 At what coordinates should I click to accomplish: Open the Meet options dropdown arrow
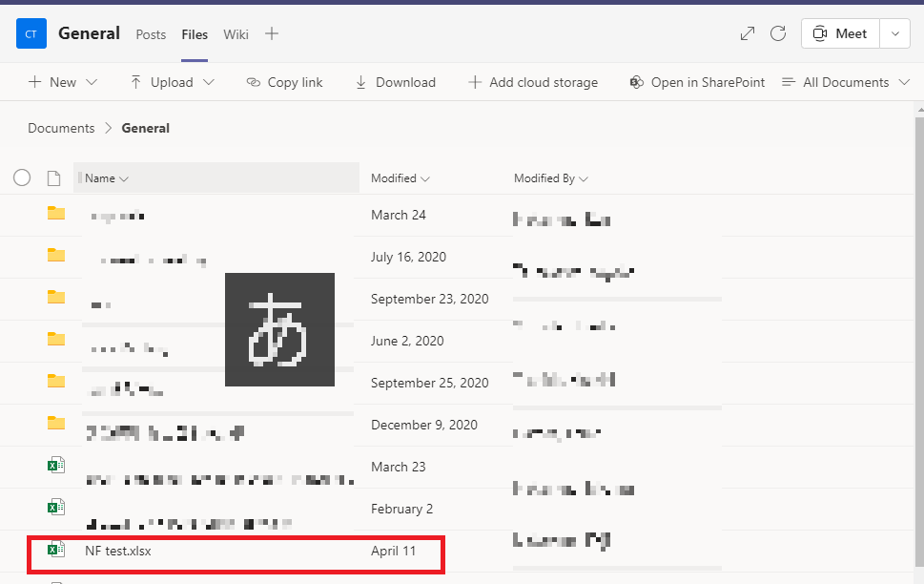point(895,33)
